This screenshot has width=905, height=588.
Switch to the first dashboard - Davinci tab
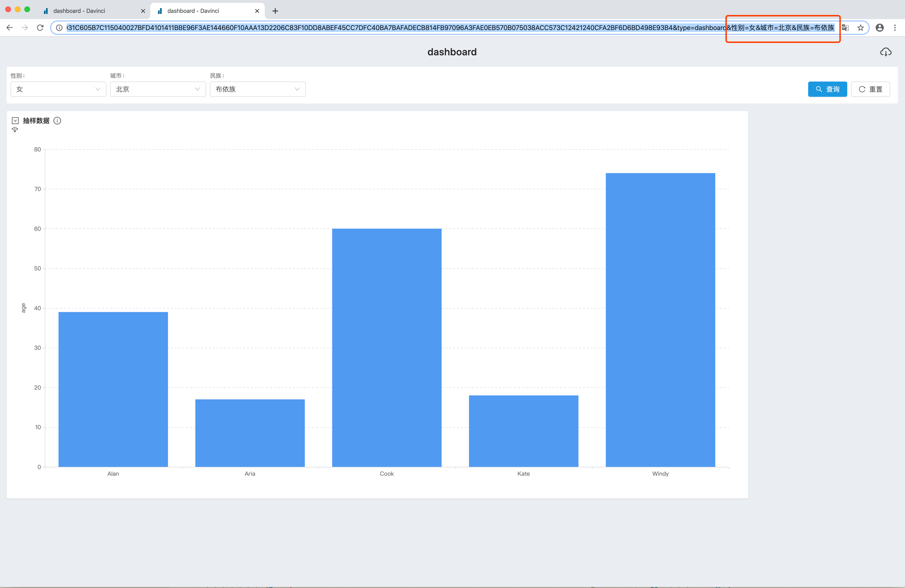pos(79,11)
